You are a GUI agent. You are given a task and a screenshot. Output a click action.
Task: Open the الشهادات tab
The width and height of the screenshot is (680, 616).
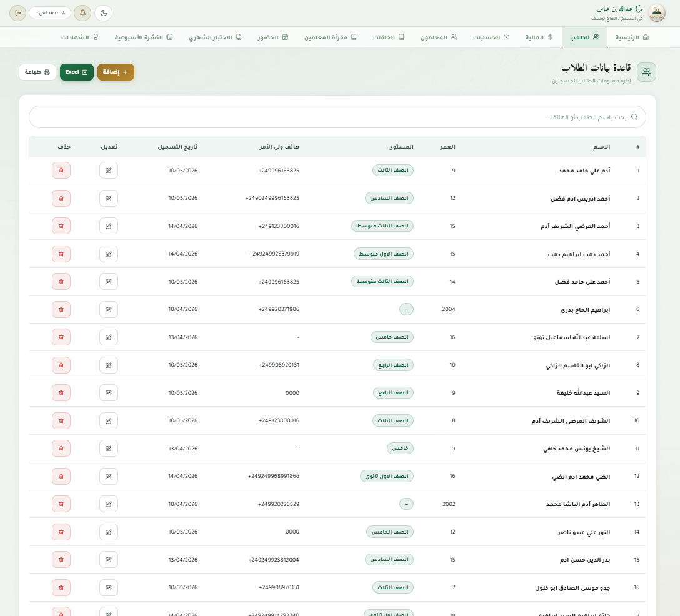pyautogui.click(x=80, y=37)
